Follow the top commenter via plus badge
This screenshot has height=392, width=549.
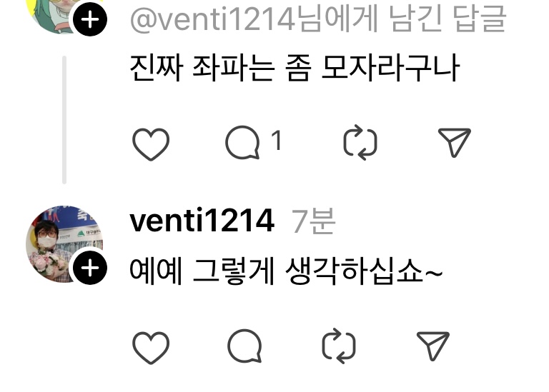(x=90, y=19)
